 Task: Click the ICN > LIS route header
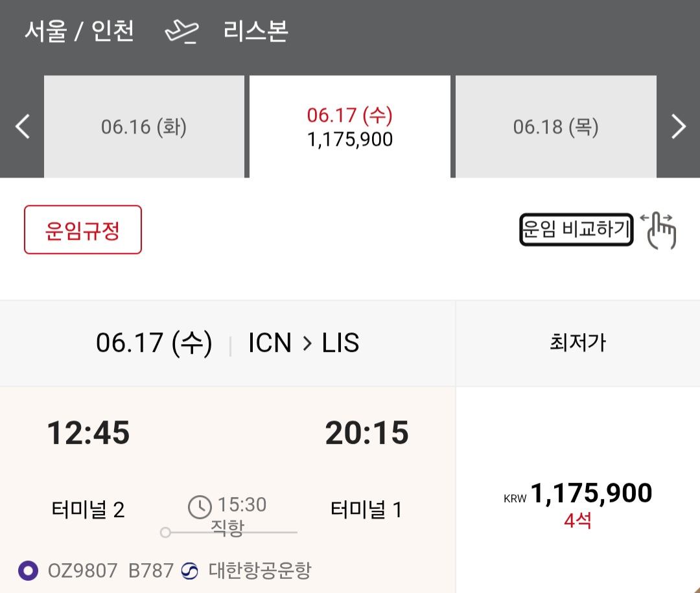click(x=303, y=343)
